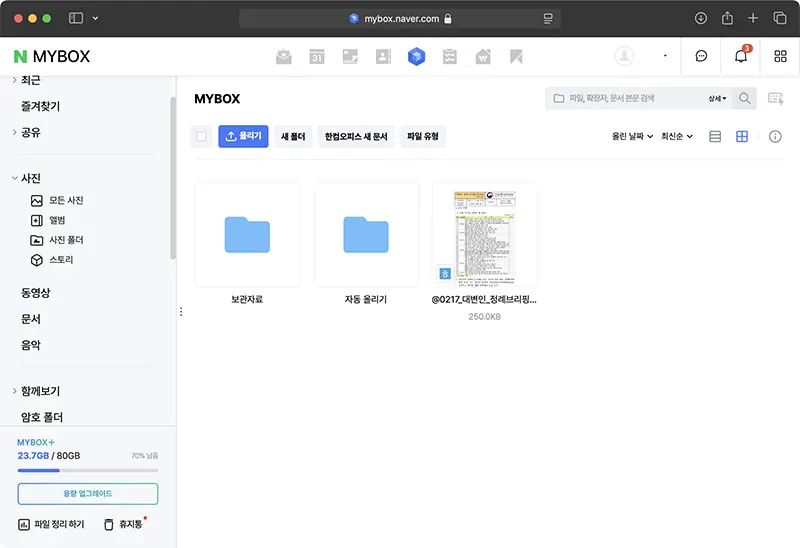Viewport: 800px width, 548px height.
Task: Click the 한컴오피스 새 문서 button
Action: (x=356, y=136)
